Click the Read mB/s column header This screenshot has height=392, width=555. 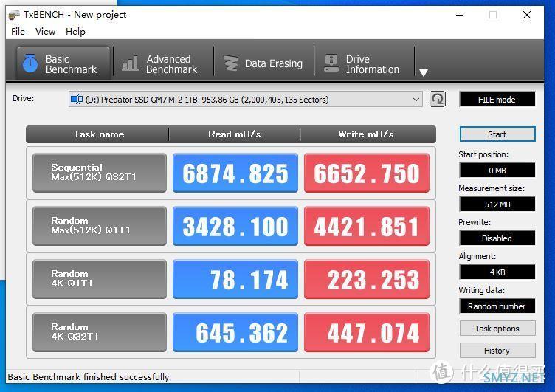coord(234,134)
